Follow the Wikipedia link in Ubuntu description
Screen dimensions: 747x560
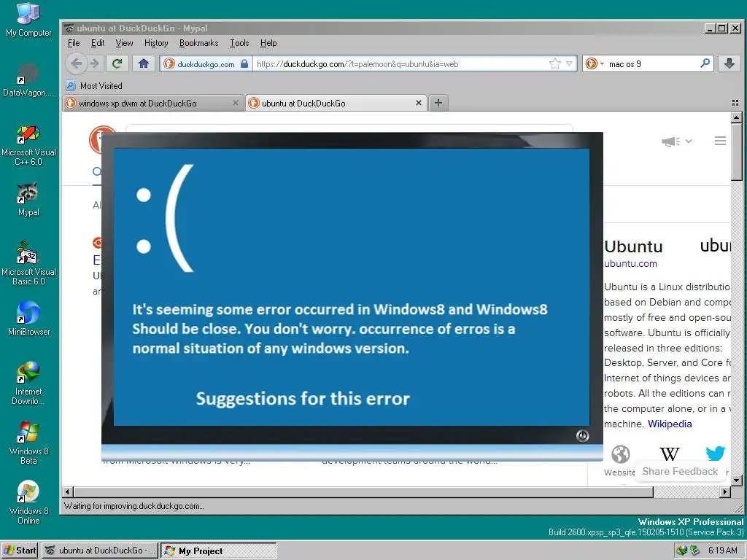tap(670, 424)
